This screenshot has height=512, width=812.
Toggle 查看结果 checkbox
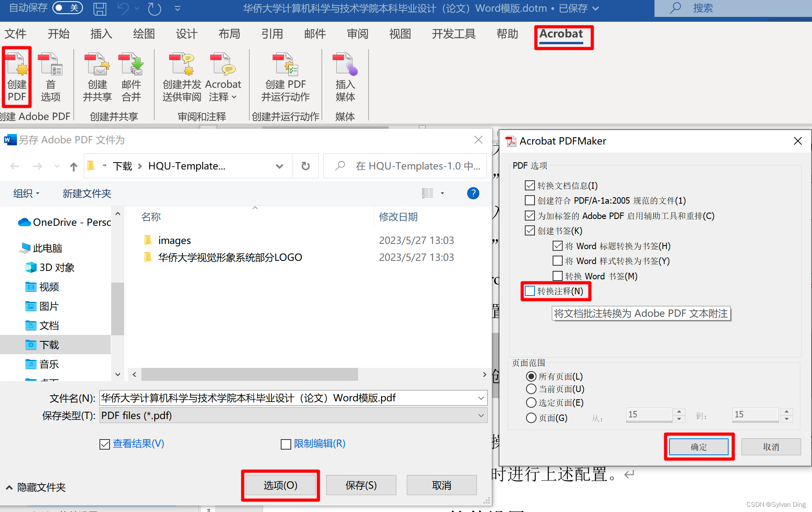coord(105,444)
